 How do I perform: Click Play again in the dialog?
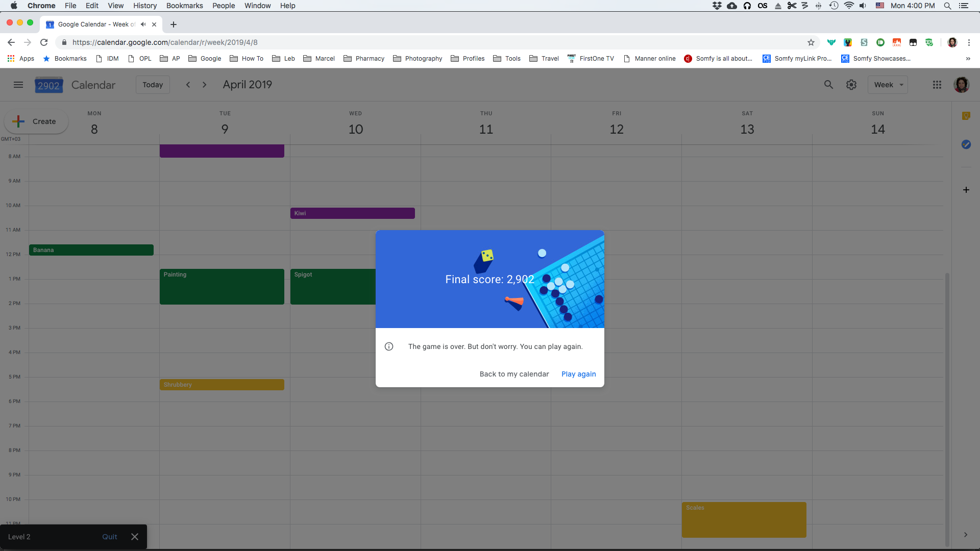(x=578, y=374)
